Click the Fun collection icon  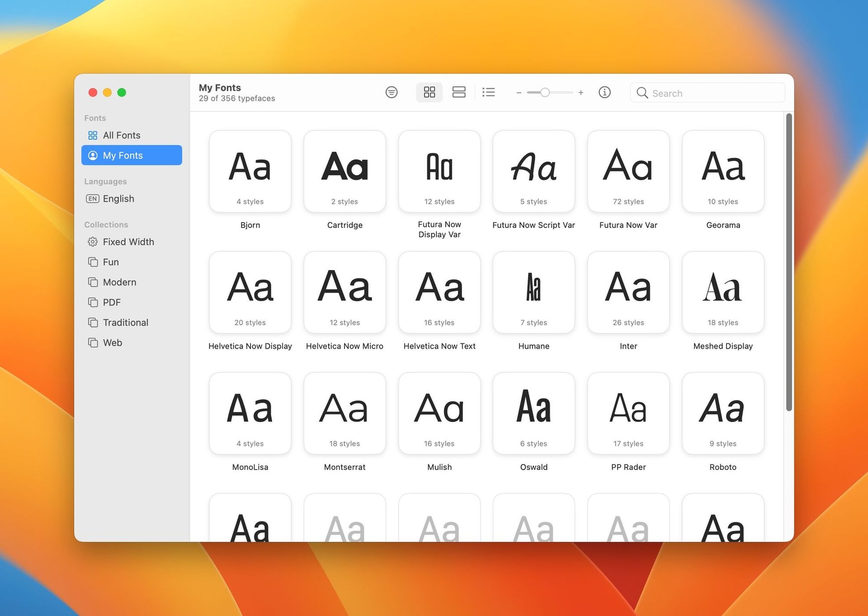click(x=93, y=262)
